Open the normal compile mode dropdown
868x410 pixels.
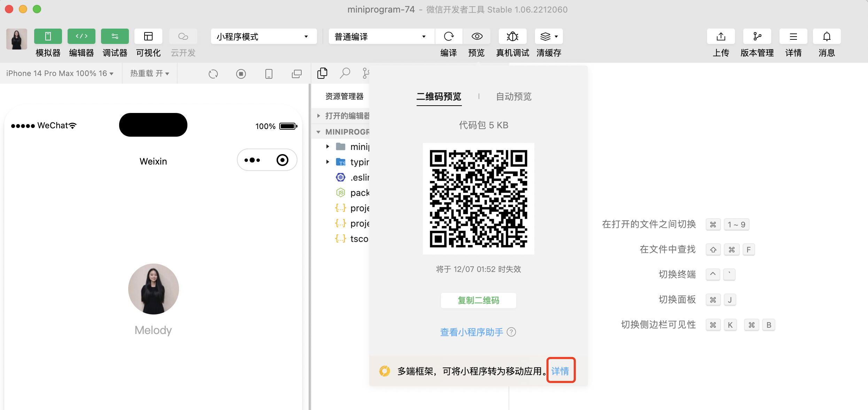pyautogui.click(x=381, y=37)
